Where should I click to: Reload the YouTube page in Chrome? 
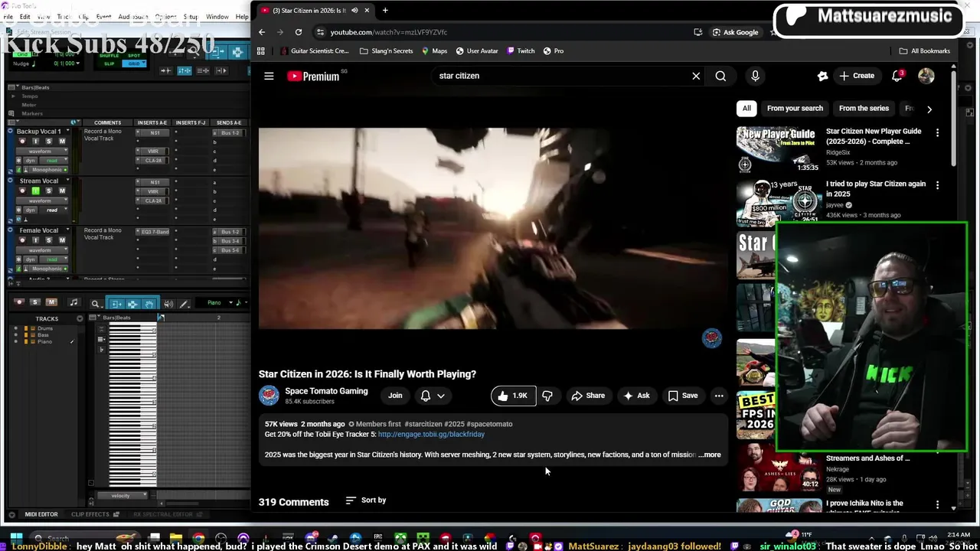(299, 32)
